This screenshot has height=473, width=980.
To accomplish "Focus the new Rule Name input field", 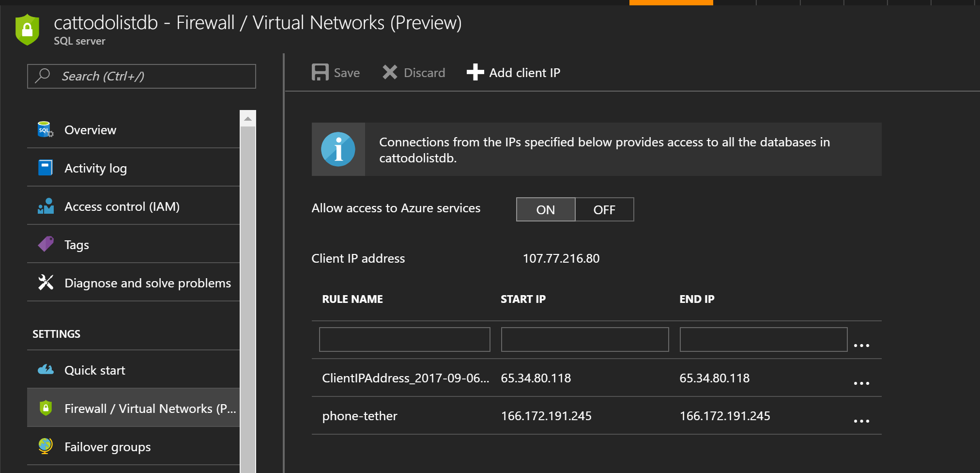I will 404,339.
